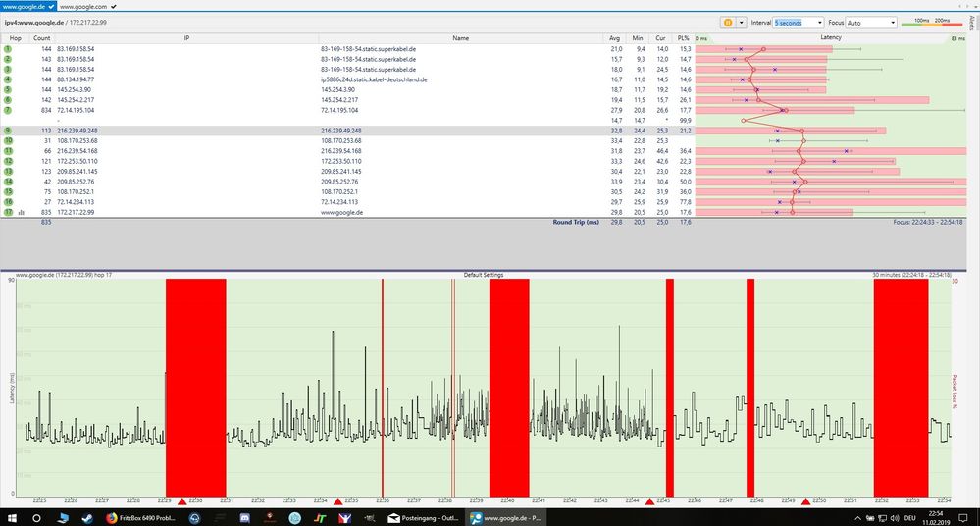Click the red timeline marker near 22:45
The width and height of the screenshot is (980, 526).
(x=649, y=501)
